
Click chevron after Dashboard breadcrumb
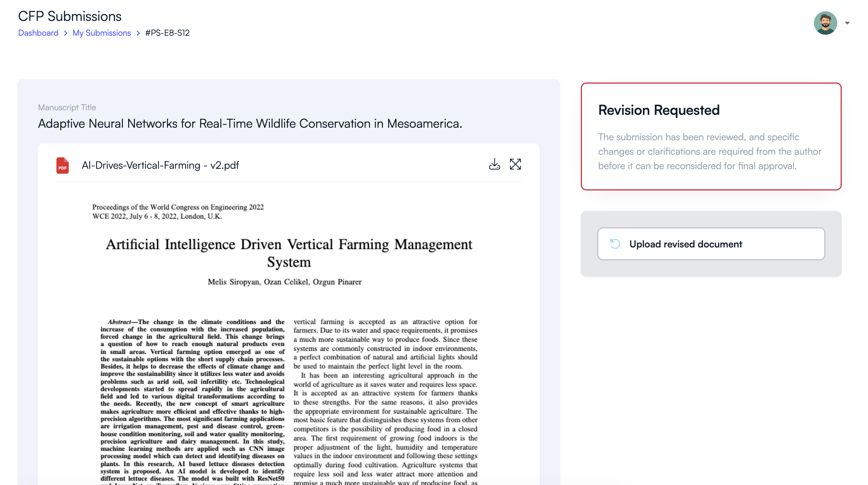[x=65, y=33]
